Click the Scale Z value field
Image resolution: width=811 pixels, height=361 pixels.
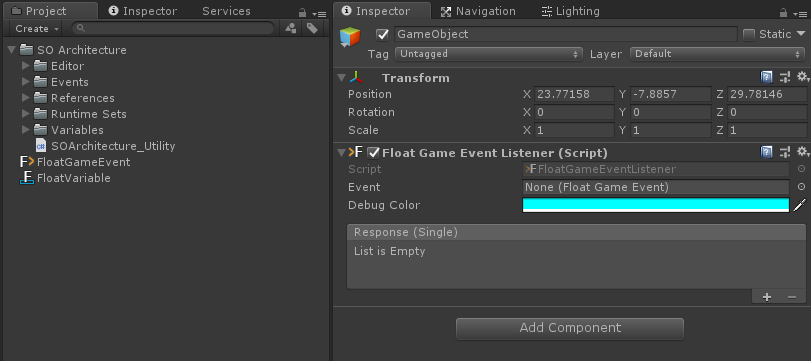tap(767, 130)
